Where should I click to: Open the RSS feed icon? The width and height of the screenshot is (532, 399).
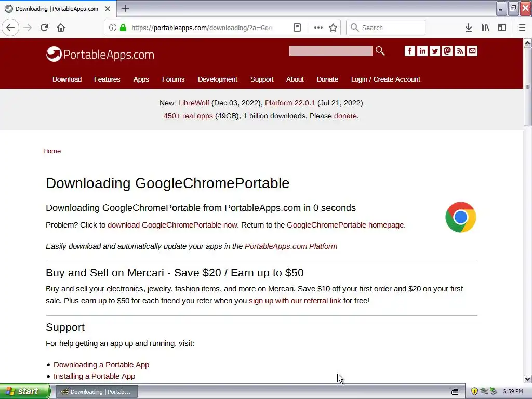460,51
